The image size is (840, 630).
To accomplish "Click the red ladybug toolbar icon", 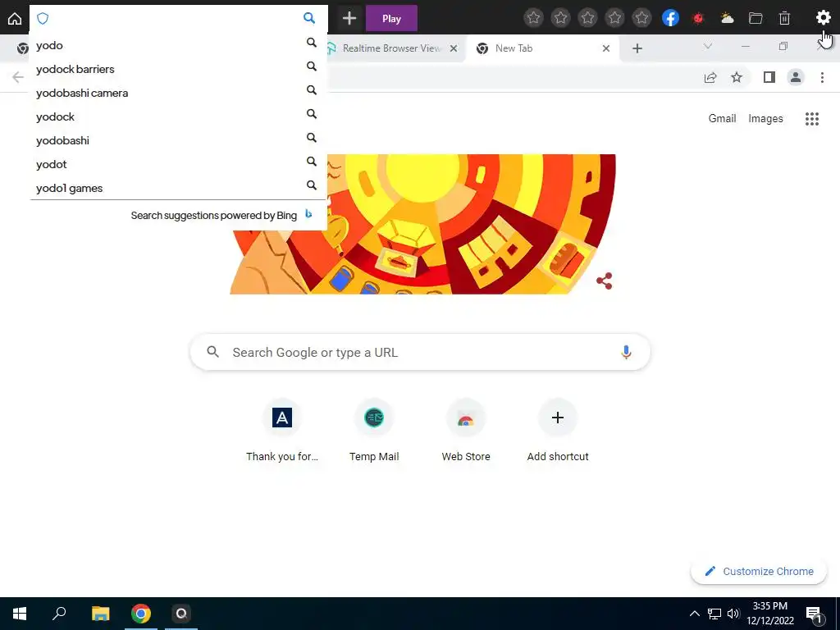I will click(698, 18).
